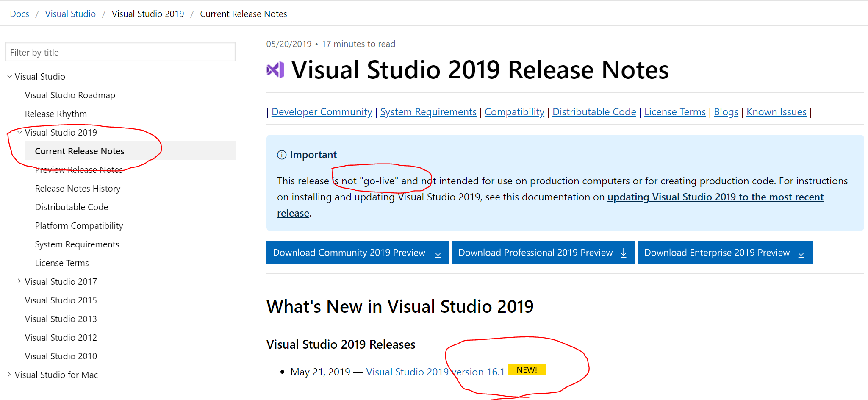Click download arrow on Enterprise 2019 Preview
This screenshot has height=400, width=868.
[801, 253]
